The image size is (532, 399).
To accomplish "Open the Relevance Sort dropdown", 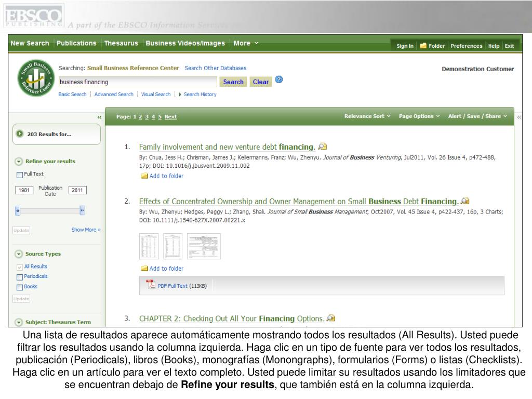I will tap(367, 116).
